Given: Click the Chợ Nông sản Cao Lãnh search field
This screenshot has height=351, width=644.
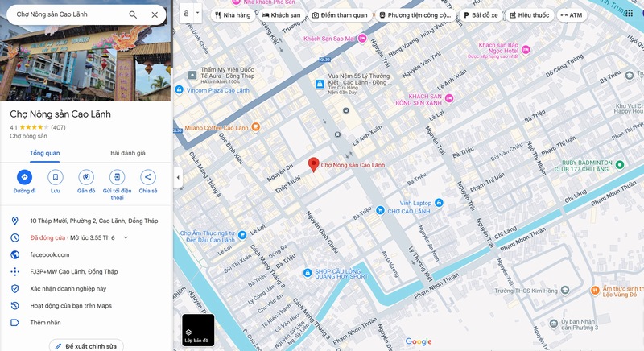Looking at the screenshot, I should (x=68, y=14).
